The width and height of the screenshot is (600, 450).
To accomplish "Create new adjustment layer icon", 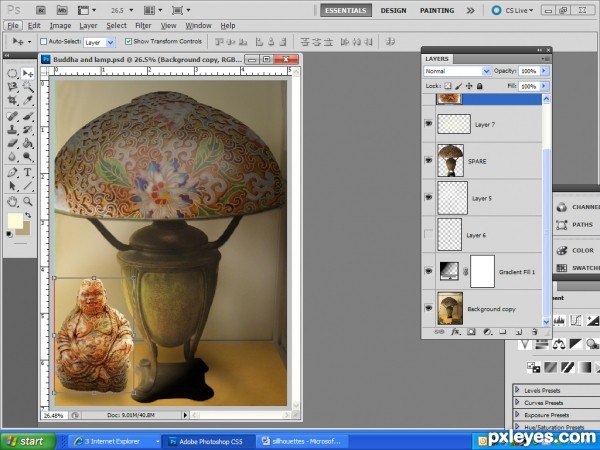I will tap(487, 332).
